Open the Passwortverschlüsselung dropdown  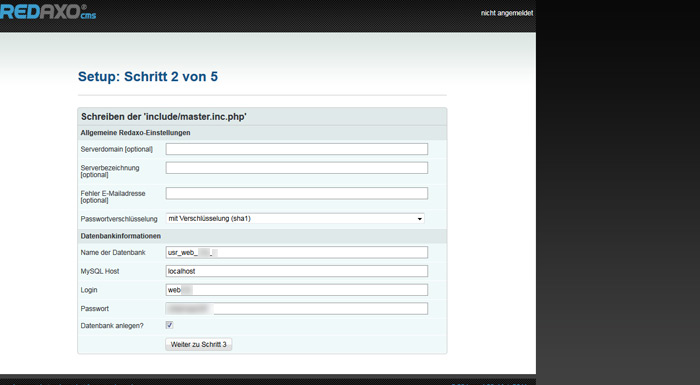point(295,218)
